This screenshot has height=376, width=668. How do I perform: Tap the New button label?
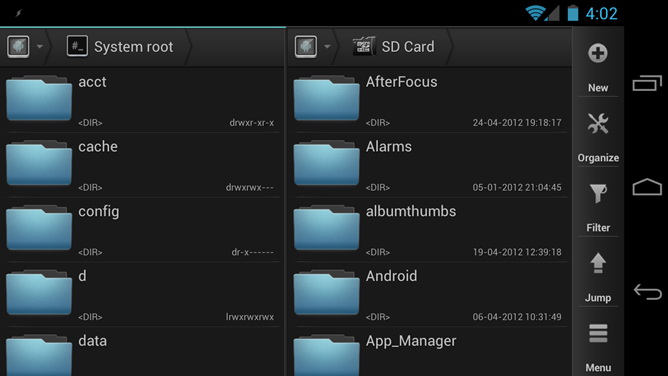pos(598,88)
